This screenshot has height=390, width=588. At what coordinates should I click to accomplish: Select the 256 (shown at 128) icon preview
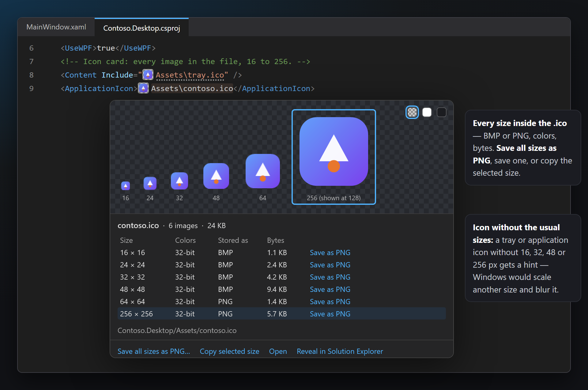pos(334,157)
